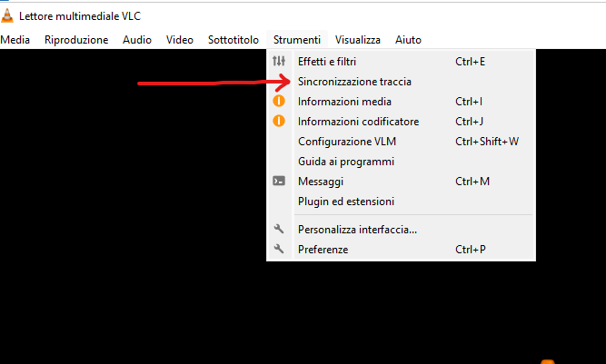Open the Riproduzione menu
This screenshot has height=364, width=606.
[76, 40]
